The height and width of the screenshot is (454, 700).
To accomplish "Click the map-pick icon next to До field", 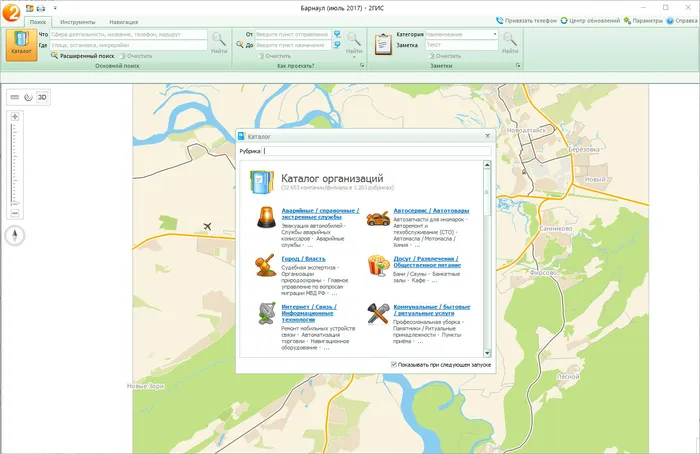I will (338, 45).
